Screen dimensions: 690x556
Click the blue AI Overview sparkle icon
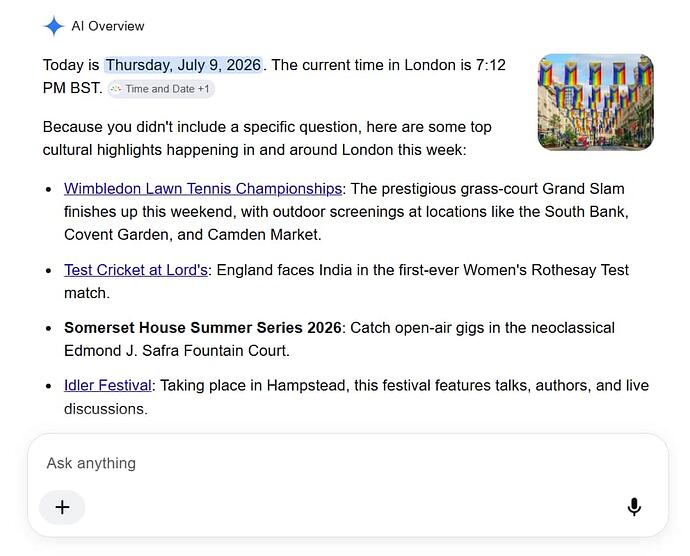54,26
